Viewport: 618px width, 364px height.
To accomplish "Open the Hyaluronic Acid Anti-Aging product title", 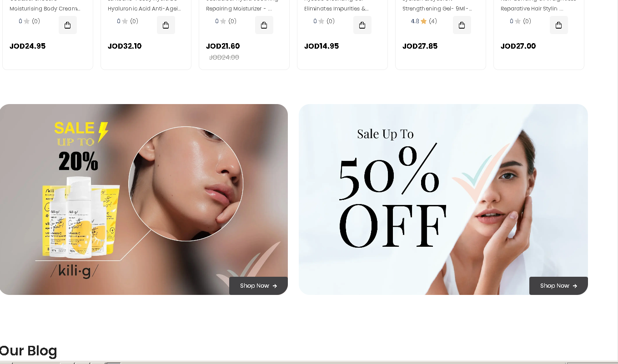I will point(144,9).
